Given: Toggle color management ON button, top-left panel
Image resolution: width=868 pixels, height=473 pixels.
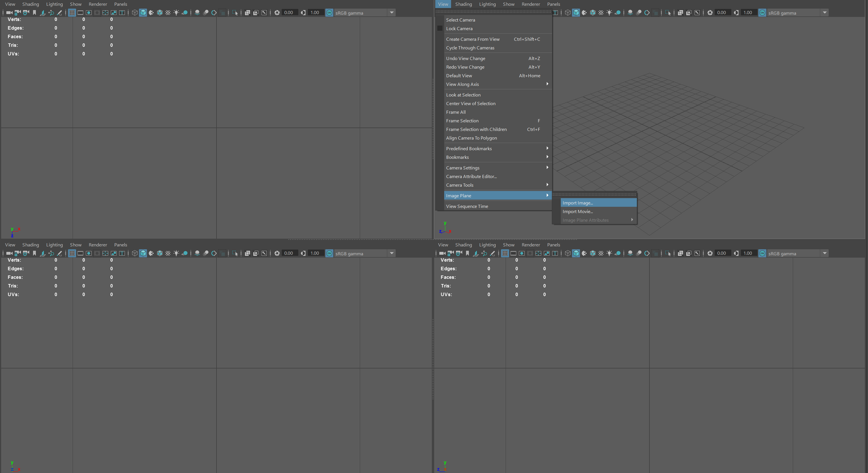Looking at the screenshot, I should pyautogui.click(x=329, y=12).
